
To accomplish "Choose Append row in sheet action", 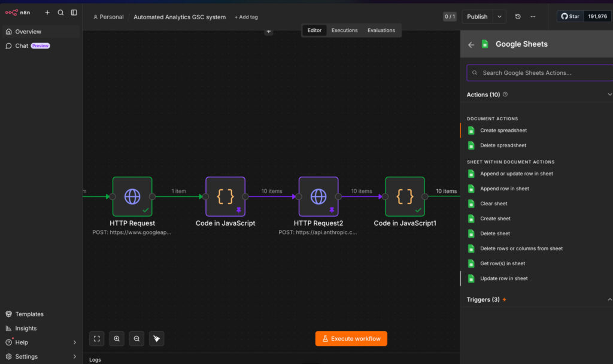I will pyautogui.click(x=504, y=189).
